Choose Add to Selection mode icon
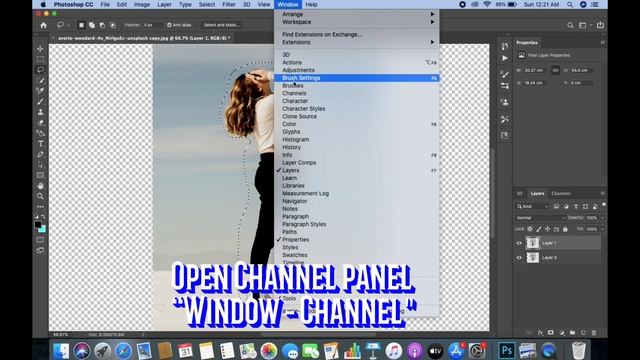 (92, 25)
